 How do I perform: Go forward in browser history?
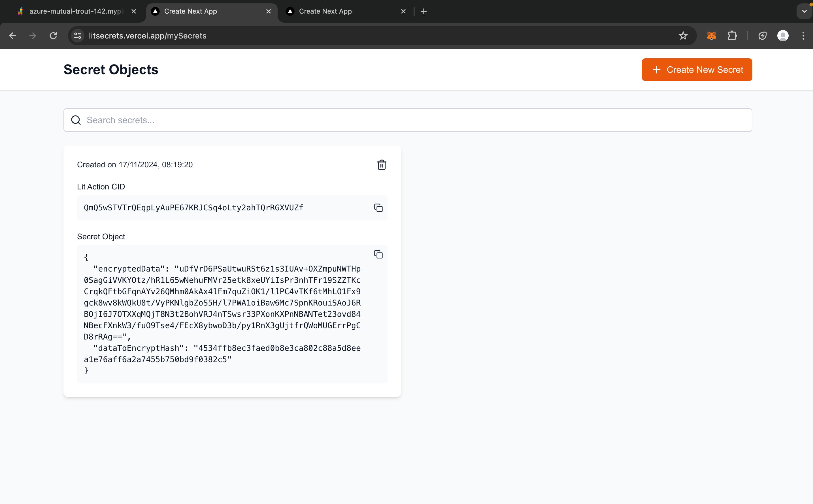[x=33, y=36]
